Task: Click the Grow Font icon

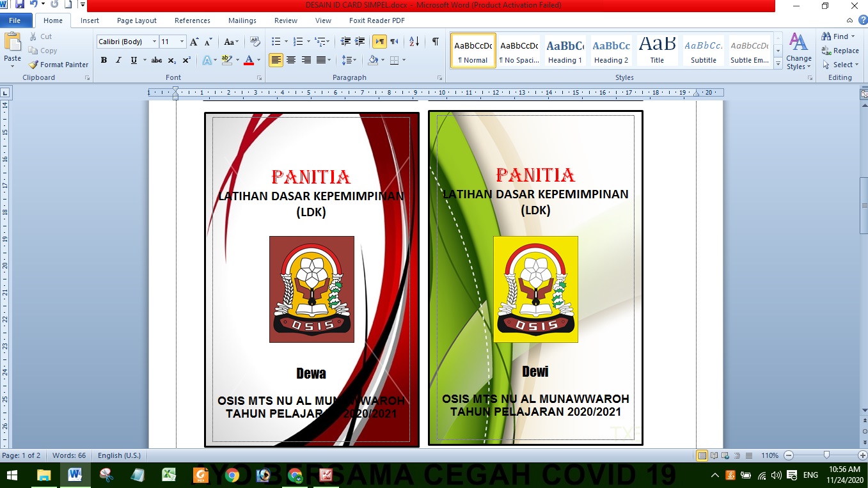Action: (x=194, y=42)
